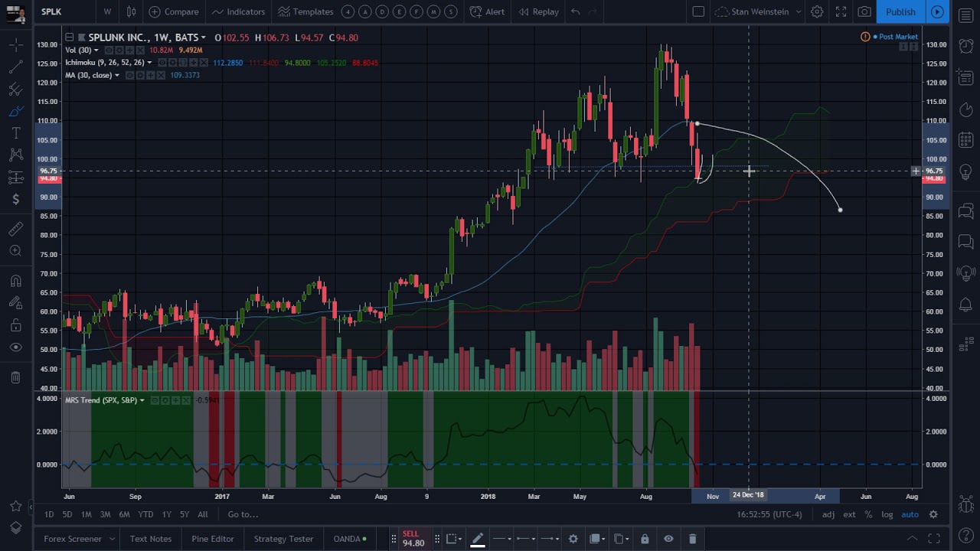Set a price Alert
This screenshot has width=980, height=551.
click(487, 11)
